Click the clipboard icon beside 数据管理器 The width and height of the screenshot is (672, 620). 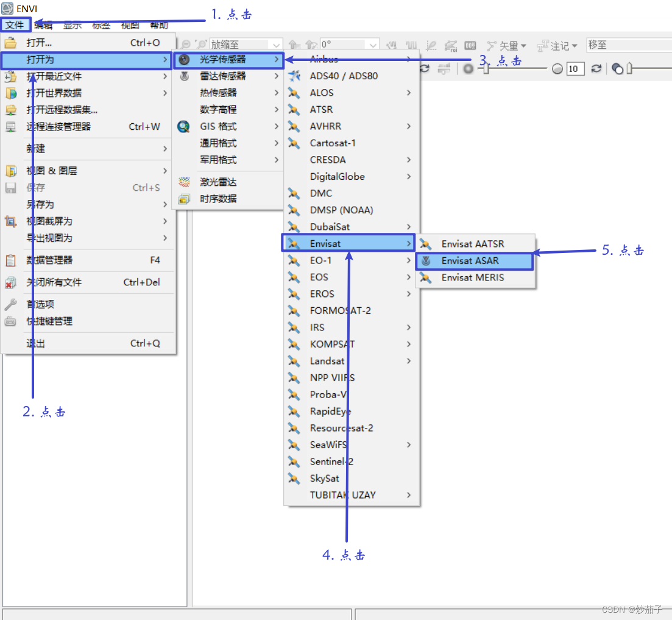[11, 260]
